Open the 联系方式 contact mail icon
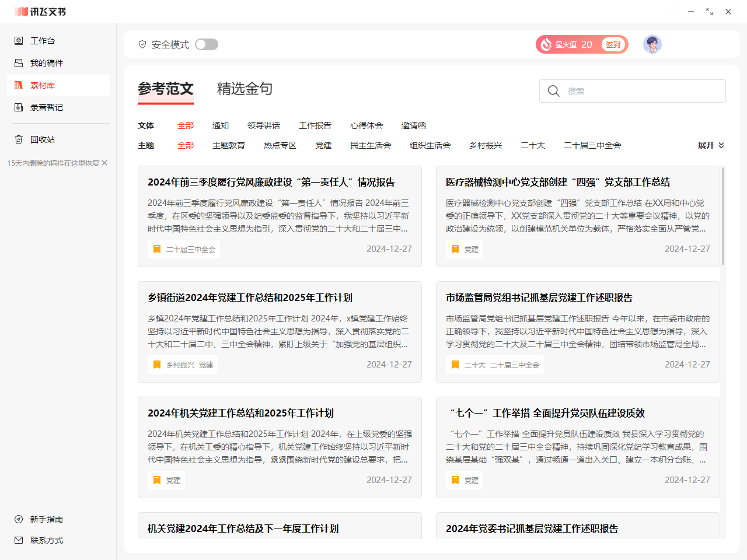Screen dimensions: 747x560 coord(19,540)
